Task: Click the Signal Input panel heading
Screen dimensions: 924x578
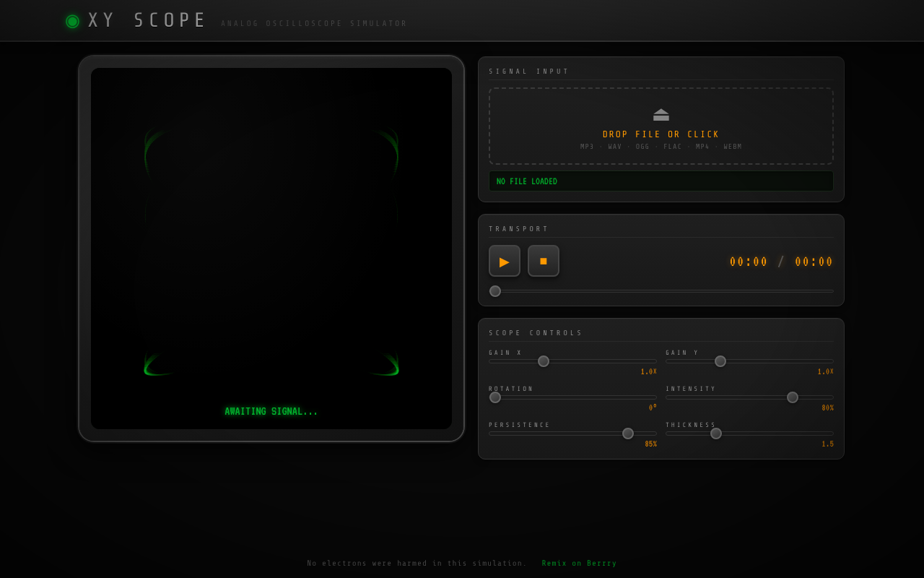Action: pyautogui.click(x=529, y=72)
